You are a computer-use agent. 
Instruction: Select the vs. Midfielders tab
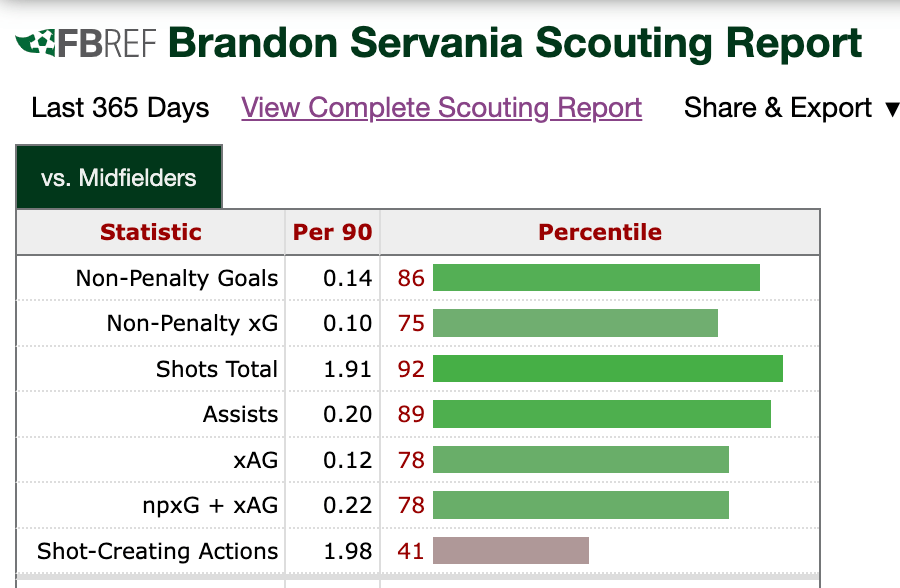[119, 178]
